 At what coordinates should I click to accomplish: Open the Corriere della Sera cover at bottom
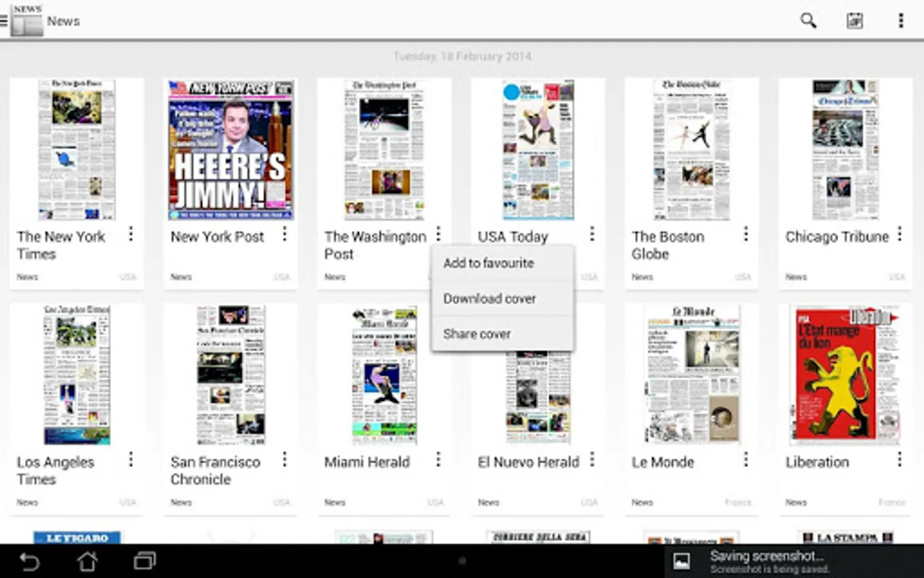click(538, 538)
